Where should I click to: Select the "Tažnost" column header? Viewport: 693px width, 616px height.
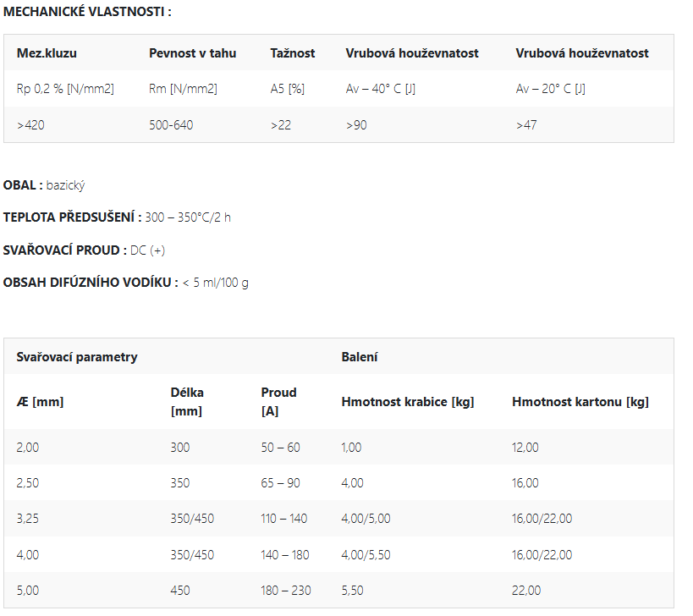[x=292, y=53]
